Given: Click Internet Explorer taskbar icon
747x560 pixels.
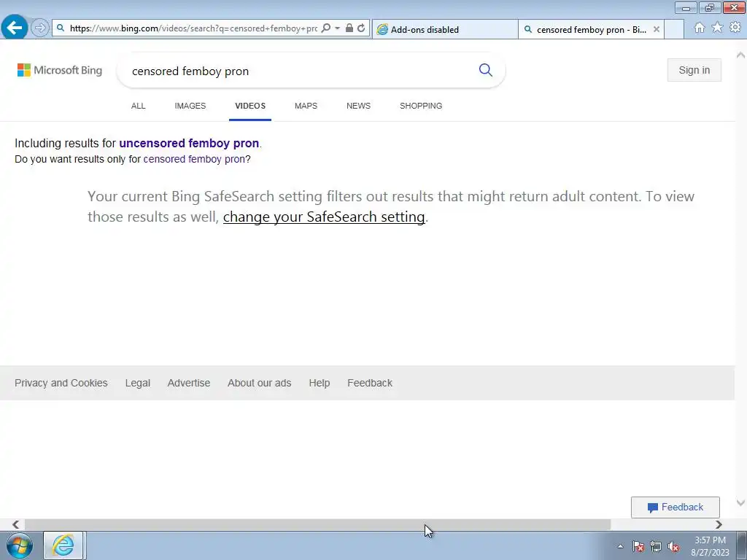Looking at the screenshot, I should pos(64,545).
